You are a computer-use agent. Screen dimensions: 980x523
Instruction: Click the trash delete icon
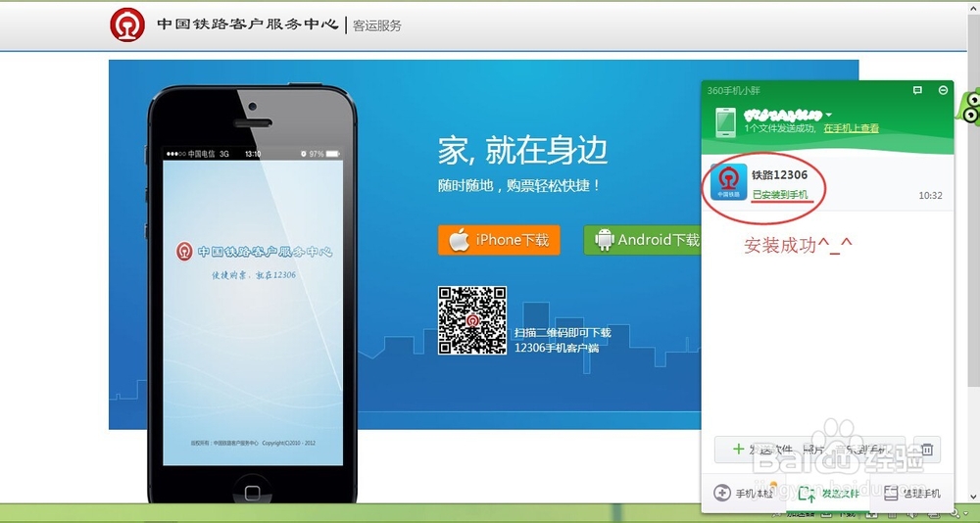point(927,450)
